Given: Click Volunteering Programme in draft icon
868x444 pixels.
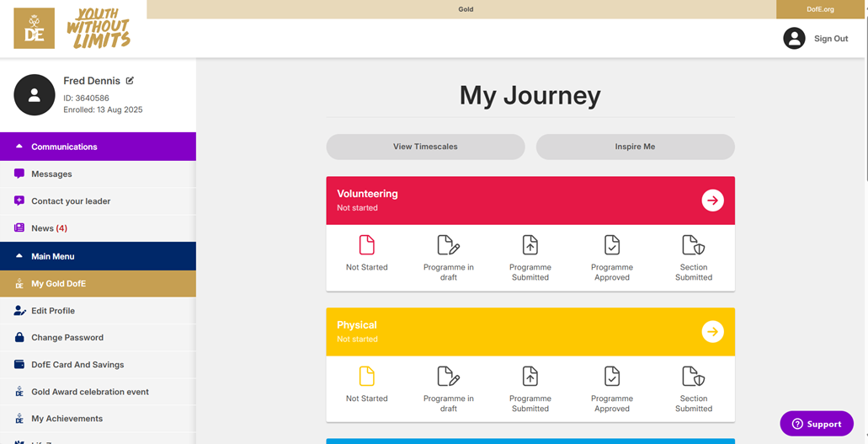Looking at the screenshot, I should point(448,245).
